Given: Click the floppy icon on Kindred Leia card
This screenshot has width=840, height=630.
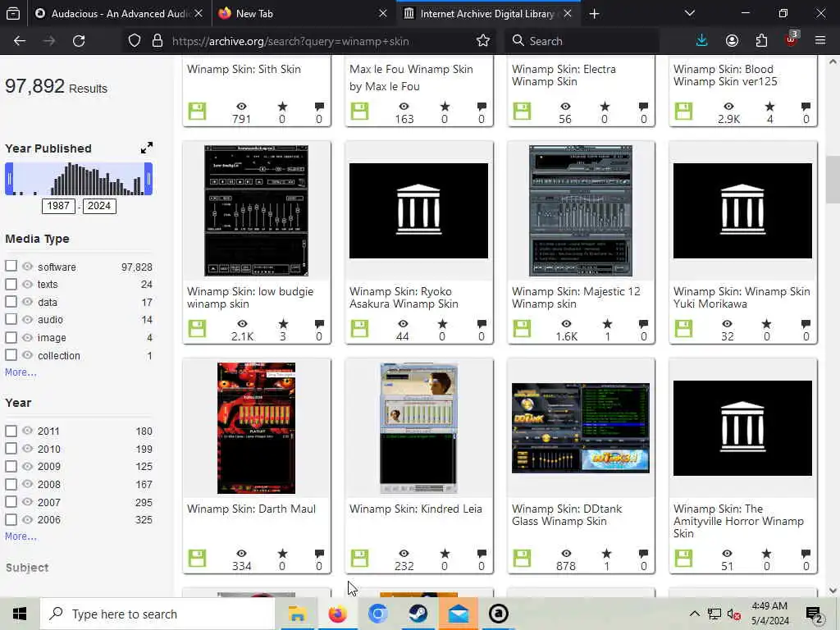Looking at the screenshot, I should click(x=359, y=558).
